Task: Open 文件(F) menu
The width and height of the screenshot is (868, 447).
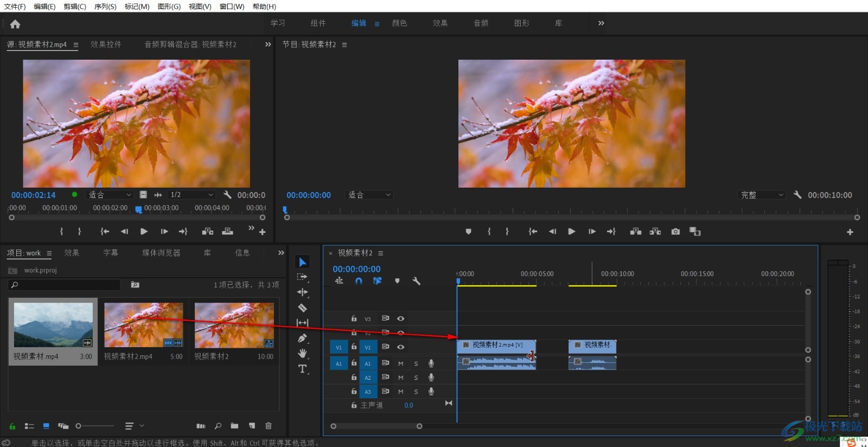Action: coord(15,7)
